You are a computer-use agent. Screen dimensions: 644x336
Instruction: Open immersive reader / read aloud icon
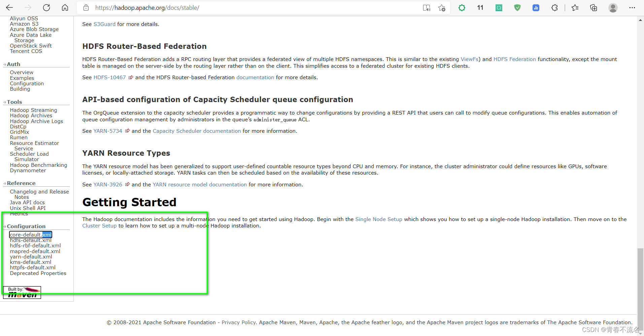click(427, 8)
